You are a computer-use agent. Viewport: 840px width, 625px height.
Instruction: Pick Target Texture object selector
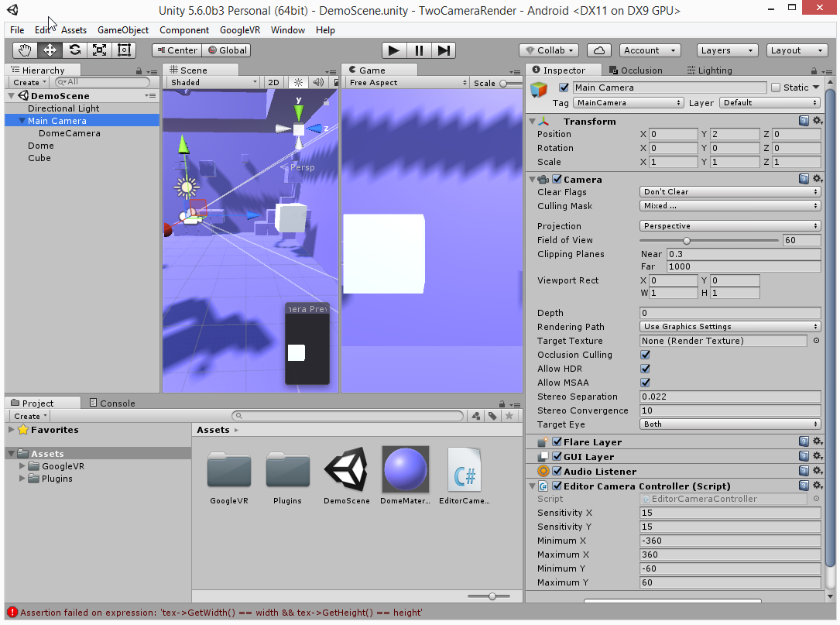coord(817,341)
